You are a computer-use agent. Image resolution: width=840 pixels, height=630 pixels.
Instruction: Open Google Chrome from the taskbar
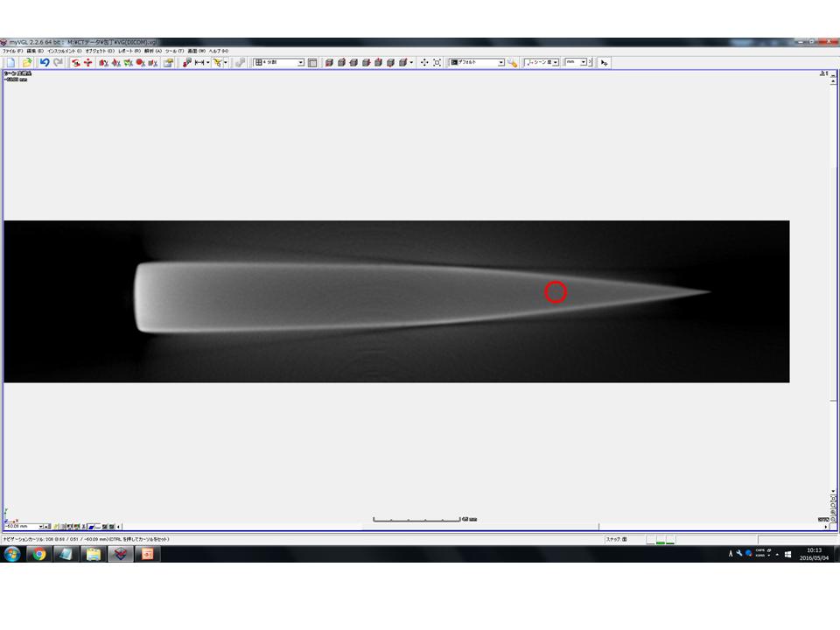pyautogui.click(x=38, y=554)
